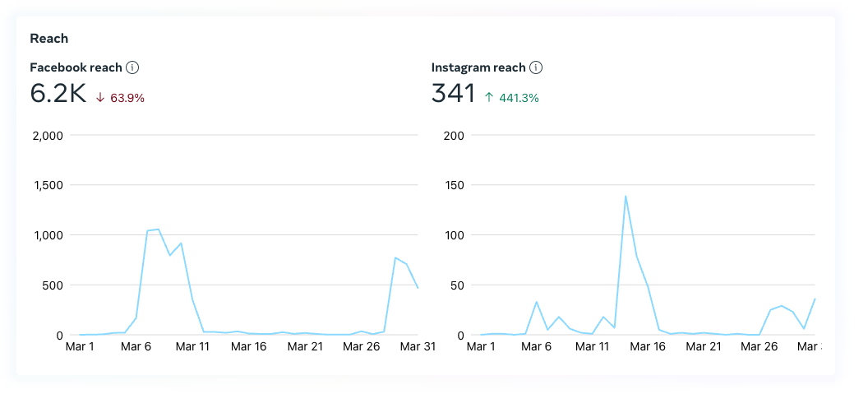Click the 500 axis label on Facebook chart
868x408 pixels.
pos(53,285)
